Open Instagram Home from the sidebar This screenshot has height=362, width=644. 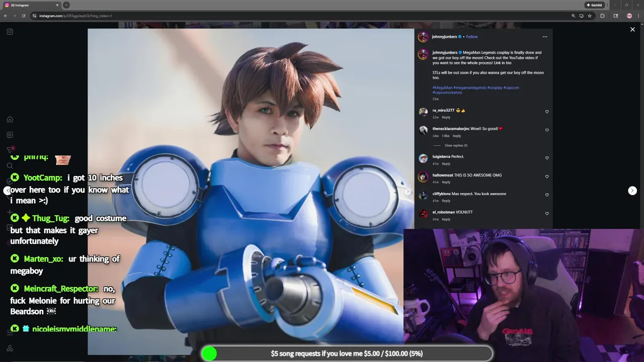tap(10, 120)
